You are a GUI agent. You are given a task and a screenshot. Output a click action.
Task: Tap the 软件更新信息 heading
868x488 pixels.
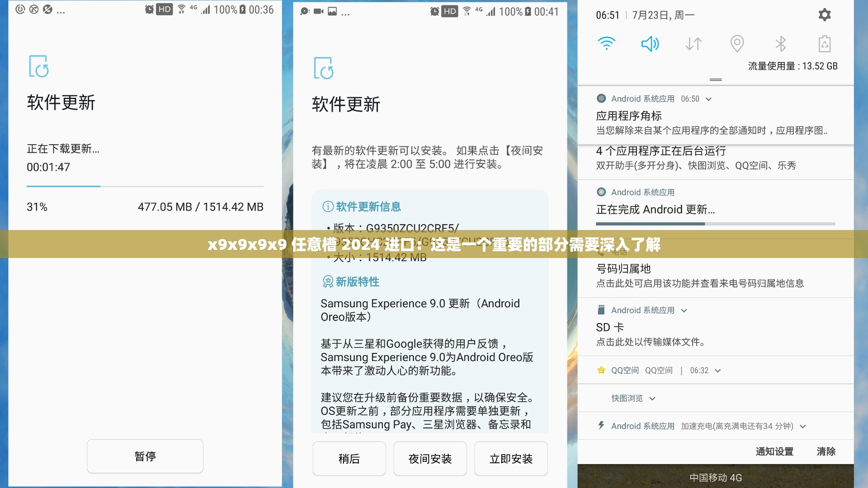click(368, 206)
